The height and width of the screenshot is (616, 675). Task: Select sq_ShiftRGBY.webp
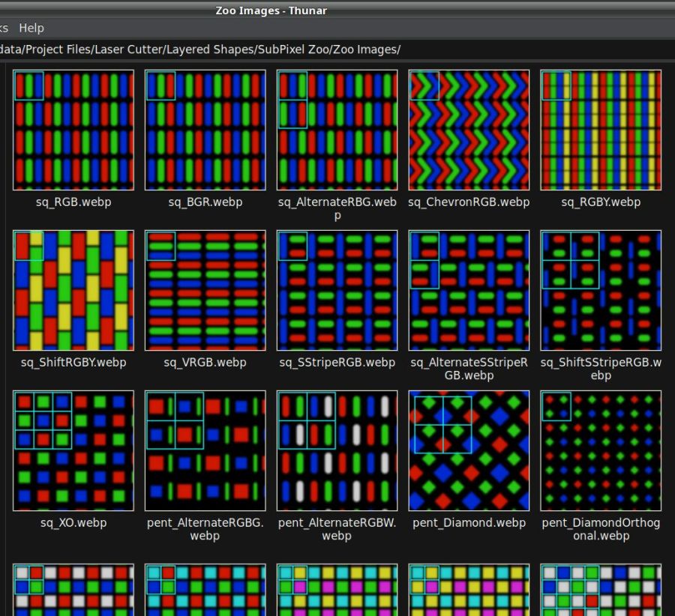pyautogui.click(x=73, y=290)
